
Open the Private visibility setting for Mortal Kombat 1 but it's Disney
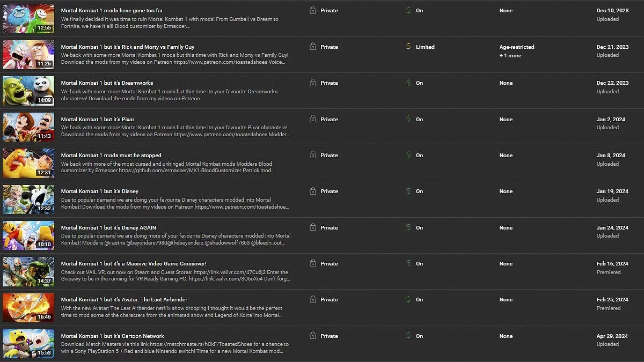coord(329,191)
